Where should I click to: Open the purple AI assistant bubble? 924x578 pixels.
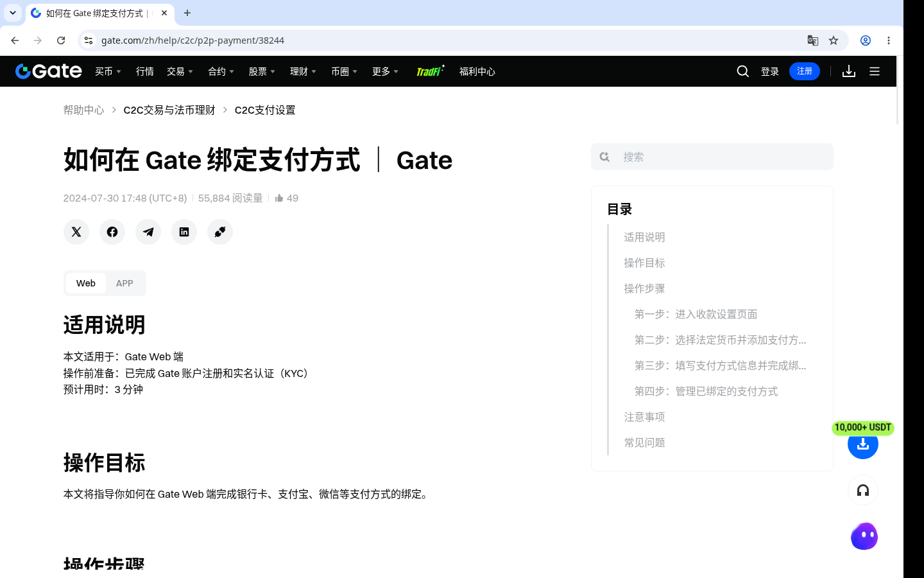[x=864, y=536]
